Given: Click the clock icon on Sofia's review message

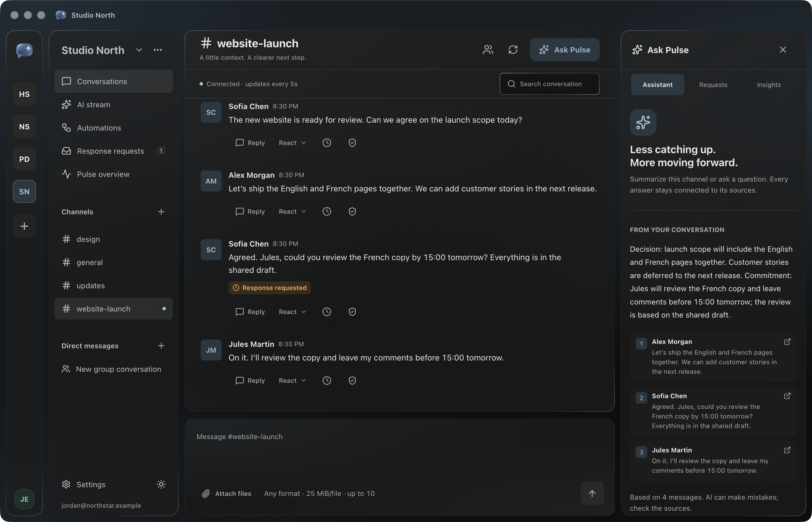Looking at the screenshot, I should 327,143.
